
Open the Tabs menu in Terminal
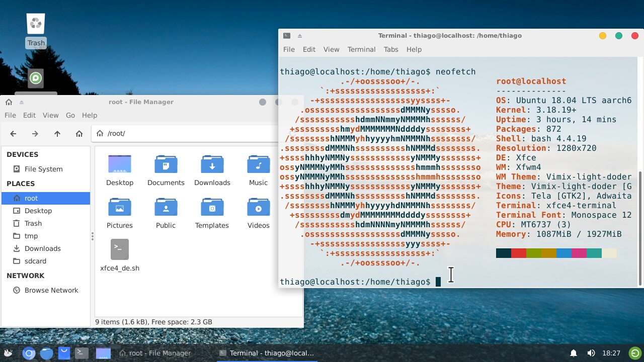click(391, 49)
